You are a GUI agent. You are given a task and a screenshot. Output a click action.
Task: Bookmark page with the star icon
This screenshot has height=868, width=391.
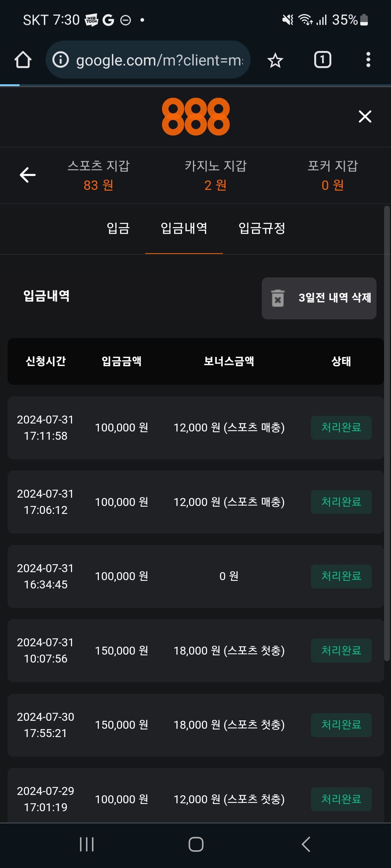click(x=275, y=60)
